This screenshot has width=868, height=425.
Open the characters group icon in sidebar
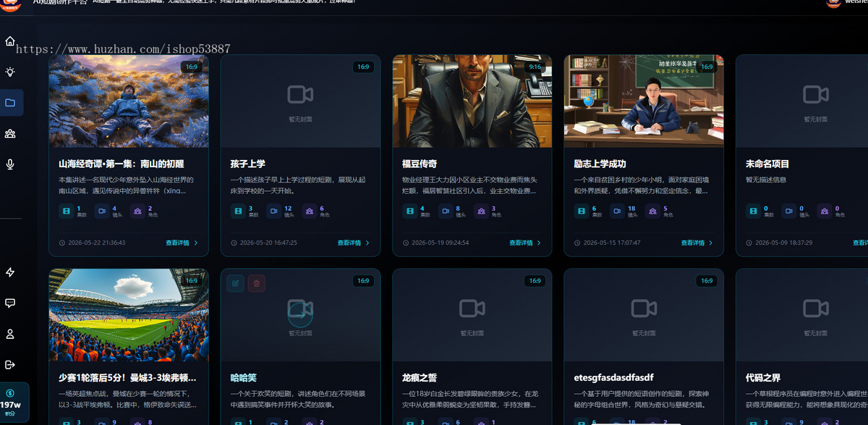point(10,133)
